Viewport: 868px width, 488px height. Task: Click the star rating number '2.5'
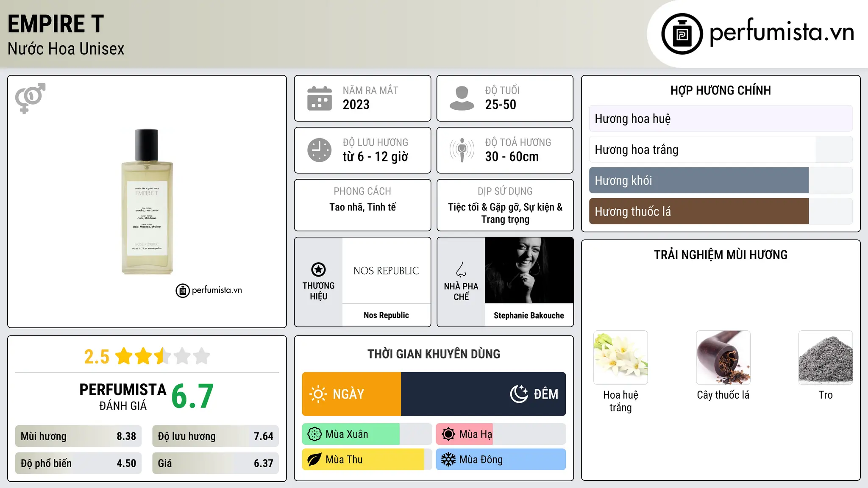tap(97, 357)
